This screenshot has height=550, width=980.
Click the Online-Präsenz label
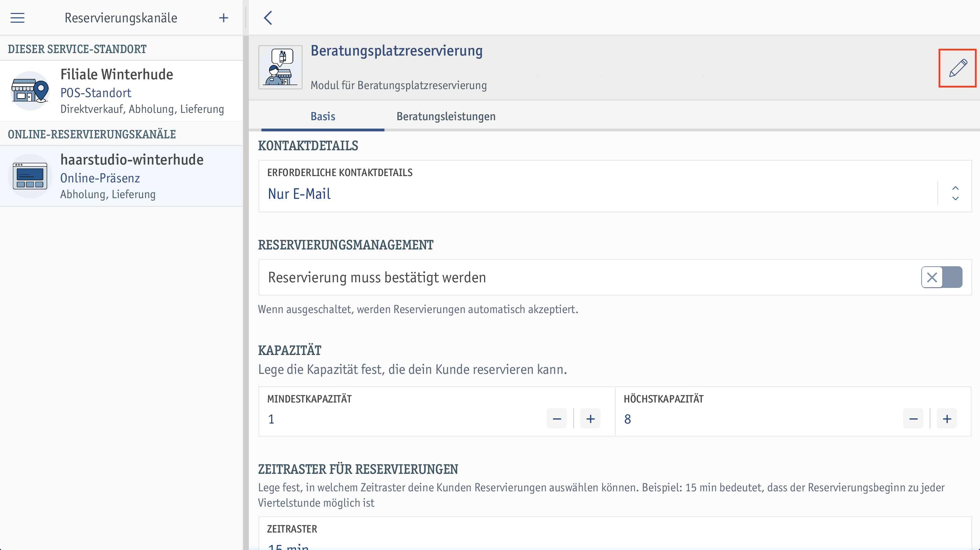coord(100,178)
